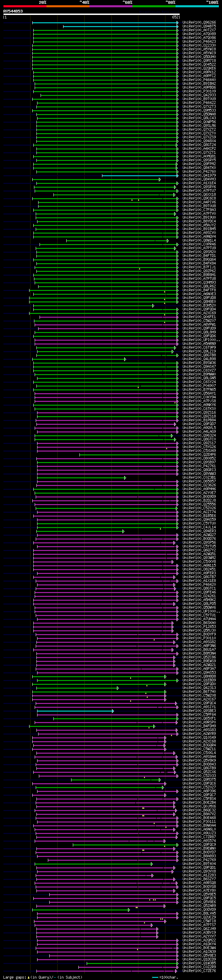
Task: Click the UniRef100_O80852 label
Action: (199, 459)
